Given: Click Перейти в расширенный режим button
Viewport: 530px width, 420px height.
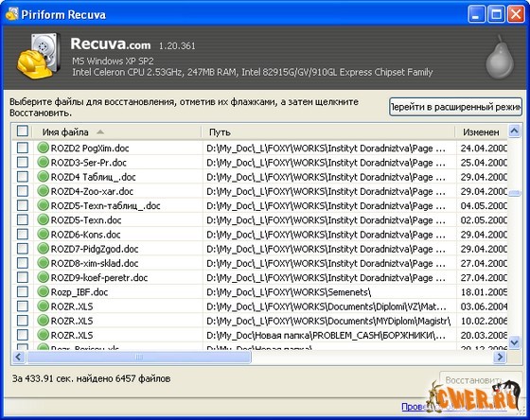Looking at the screenshot, I should (455, 107).
